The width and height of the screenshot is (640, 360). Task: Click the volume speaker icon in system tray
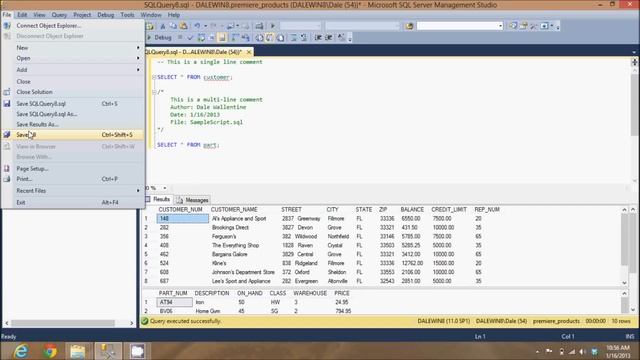(x=583, y=351)
